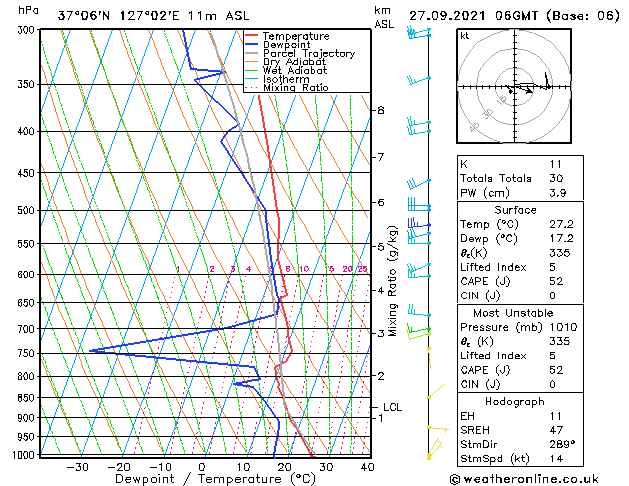Click the '450' pressure level label
629x486 pixels.
tap(28, 173)
